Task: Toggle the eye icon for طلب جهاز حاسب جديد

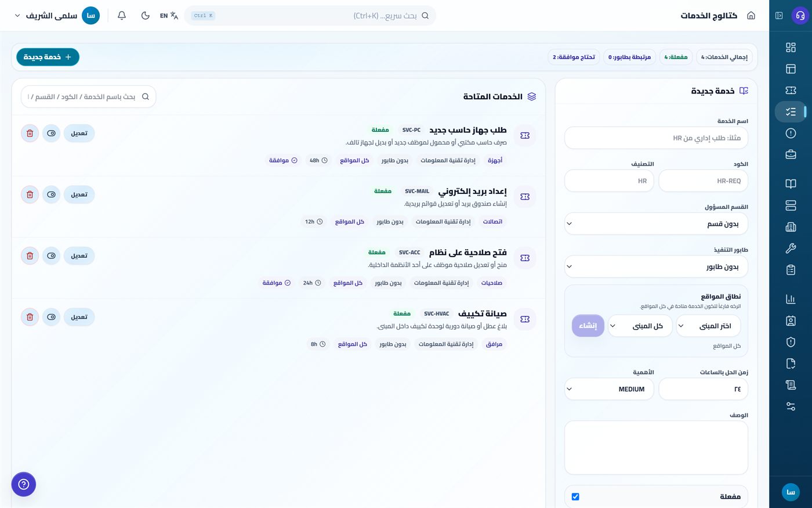Action: click(51, 134)
